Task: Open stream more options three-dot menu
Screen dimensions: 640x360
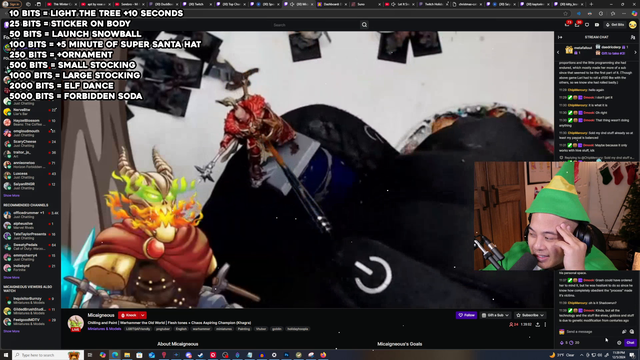Action: tap(545, 324)
